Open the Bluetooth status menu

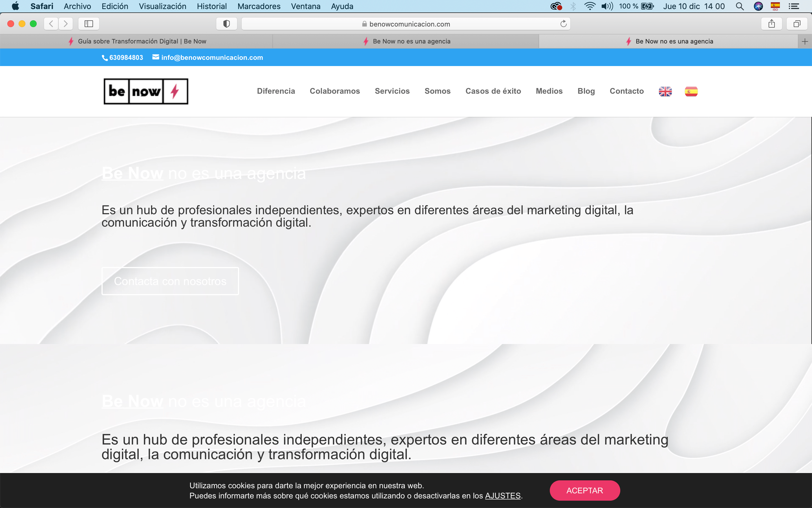click(x=573, y=6)
